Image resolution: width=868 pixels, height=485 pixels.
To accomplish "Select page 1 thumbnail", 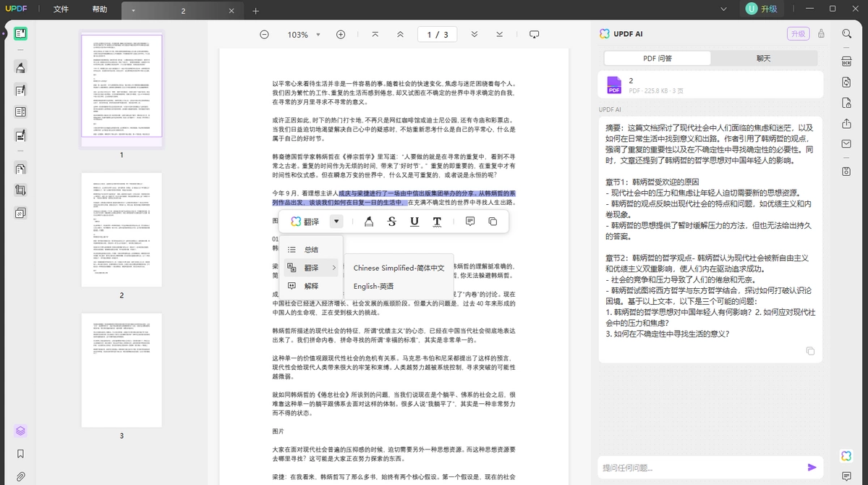I will [122, 85].
